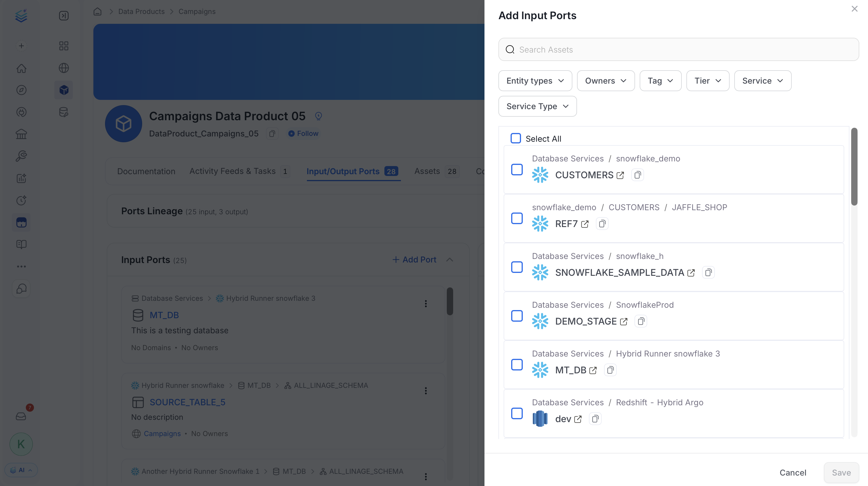The width and height of the screenshot is (868, 486).
Task: Open the Assets tab
Action: [x=436, y=171]
